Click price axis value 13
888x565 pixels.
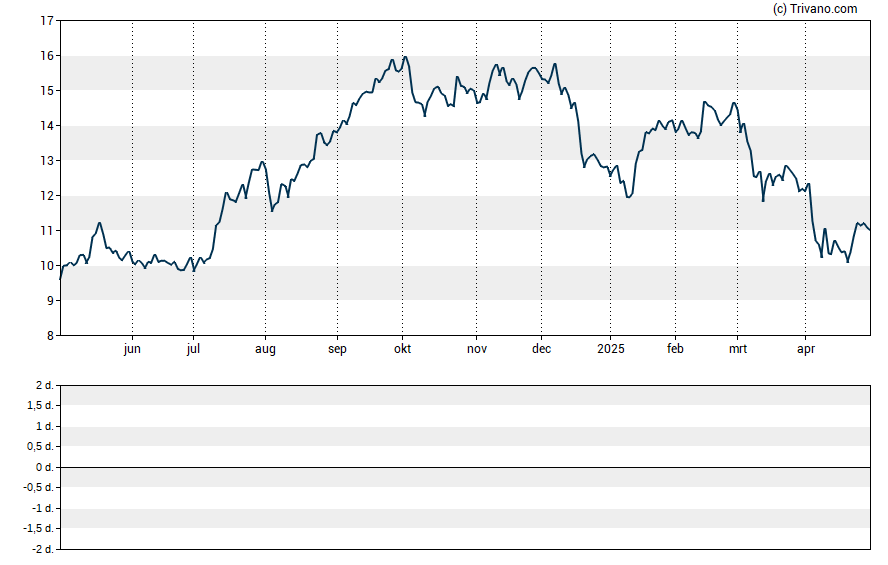pos(47,161)
